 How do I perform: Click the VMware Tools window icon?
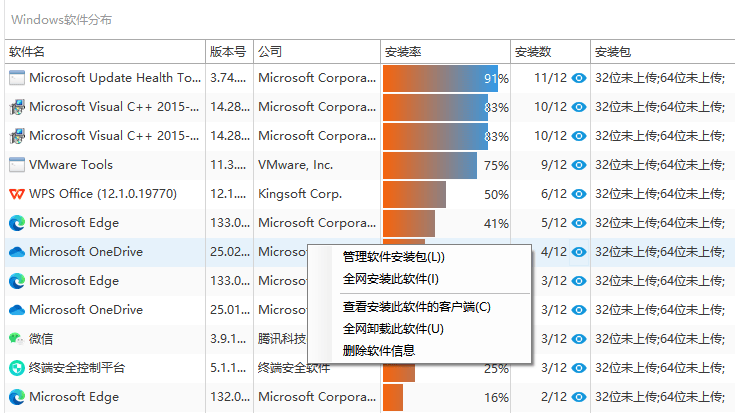[17, 165]
